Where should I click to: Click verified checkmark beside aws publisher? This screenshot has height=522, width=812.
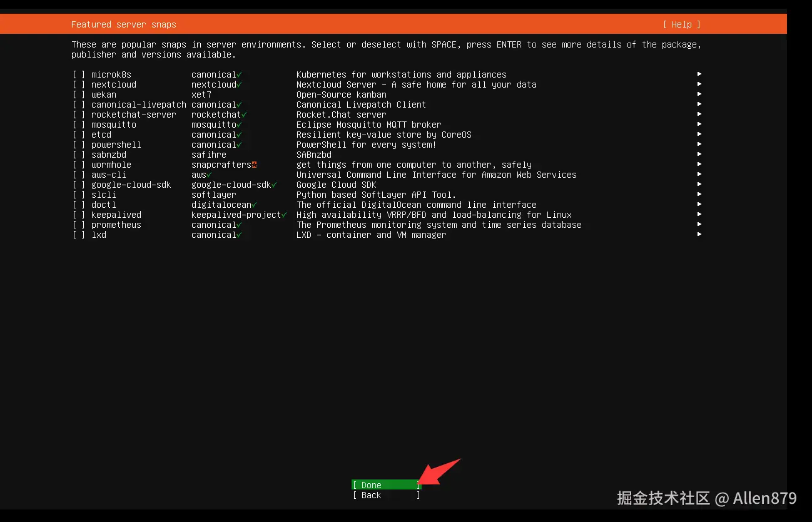point(209,175)
